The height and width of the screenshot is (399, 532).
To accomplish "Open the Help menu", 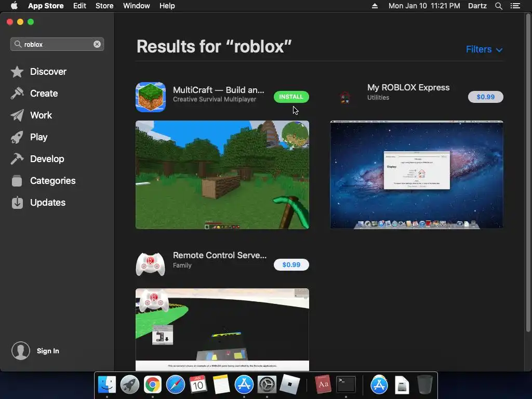I will point(167,6).
